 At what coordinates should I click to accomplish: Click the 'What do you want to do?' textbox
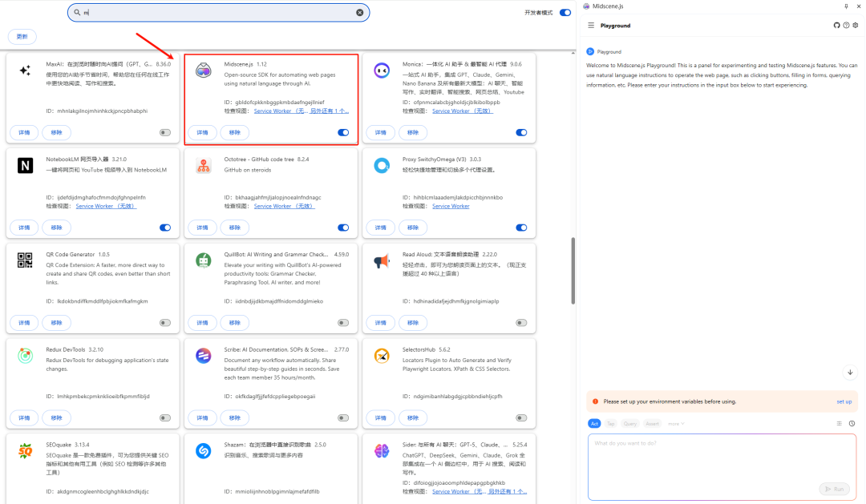(x=722, y=466)
